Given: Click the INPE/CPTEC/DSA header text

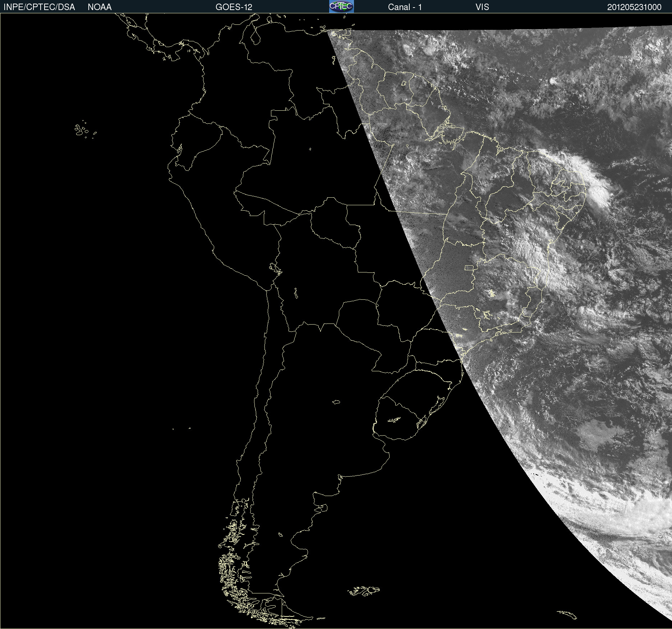Looking at the screenshot, I should (39, 7).
